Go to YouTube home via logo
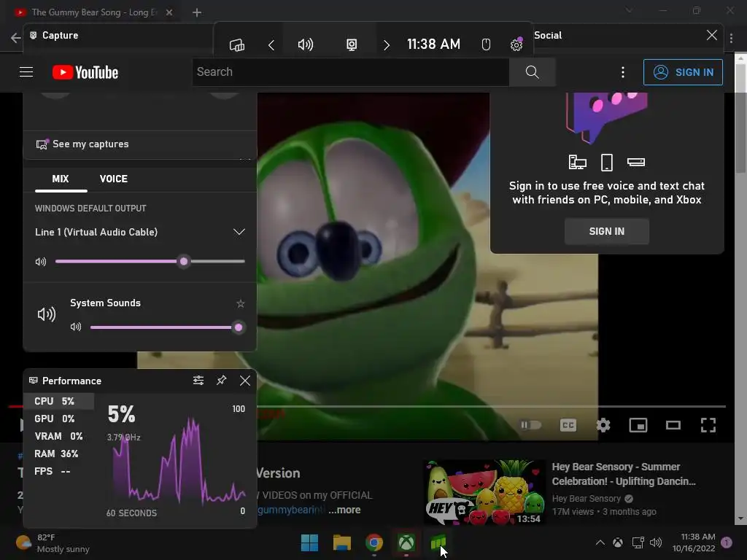 [x=85, y=72]
